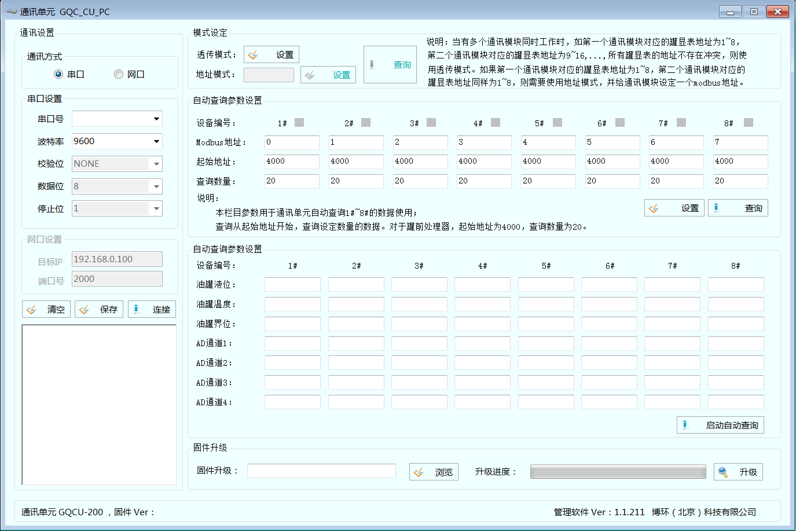
Task: Toggle device 3# checkbox
Action: point(431,122)
